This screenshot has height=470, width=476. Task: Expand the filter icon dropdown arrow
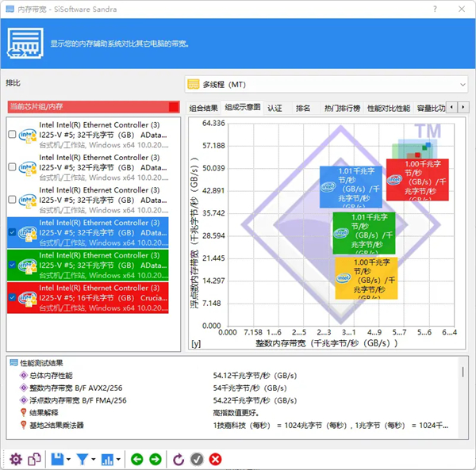pos(93,460)
